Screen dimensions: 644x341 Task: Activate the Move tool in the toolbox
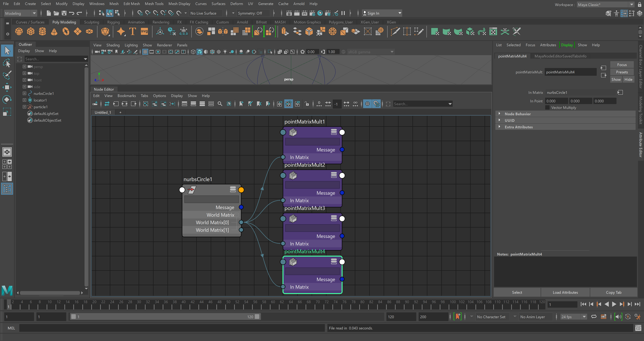click(7, 87)
